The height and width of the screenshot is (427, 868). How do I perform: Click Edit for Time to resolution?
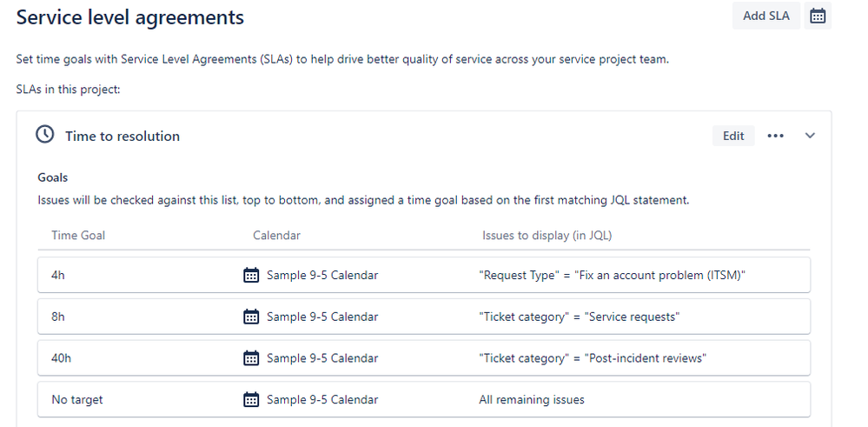tap(733, 136)
